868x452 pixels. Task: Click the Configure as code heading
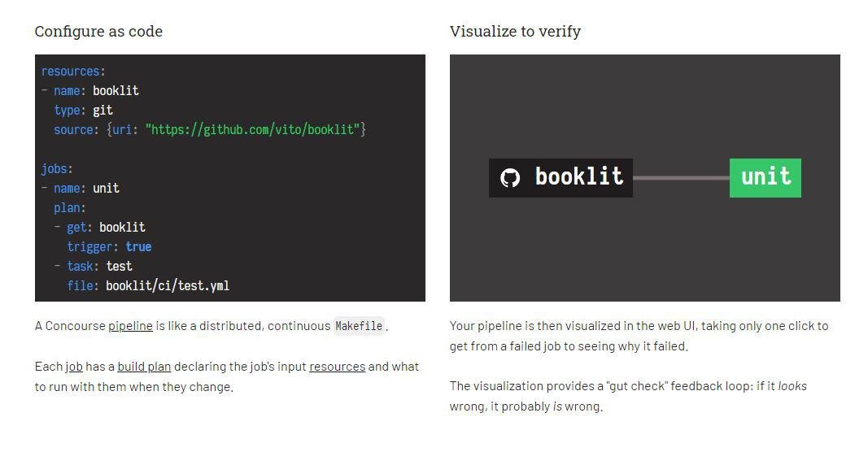pos(98,32)
